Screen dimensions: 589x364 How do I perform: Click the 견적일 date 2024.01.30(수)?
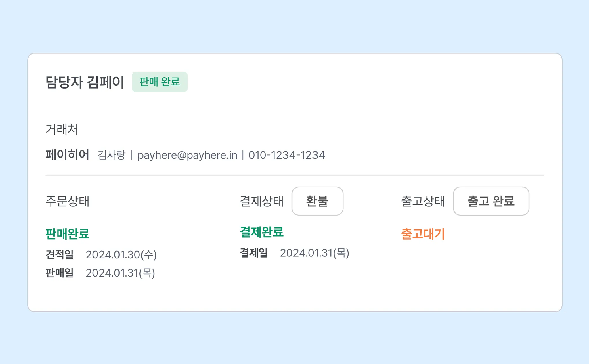pyautogui.click(x=121, y=255)
